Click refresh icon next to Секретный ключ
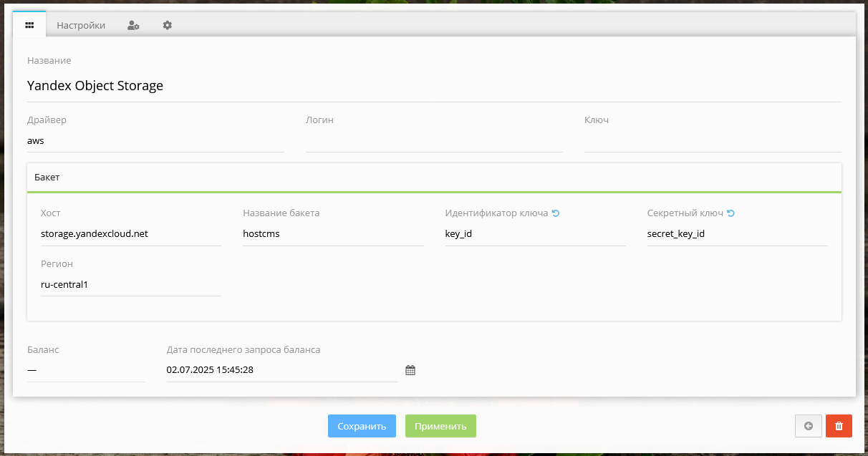Viewport: 868px width, 456px height. pyautogui.click(x=730, y=213)
